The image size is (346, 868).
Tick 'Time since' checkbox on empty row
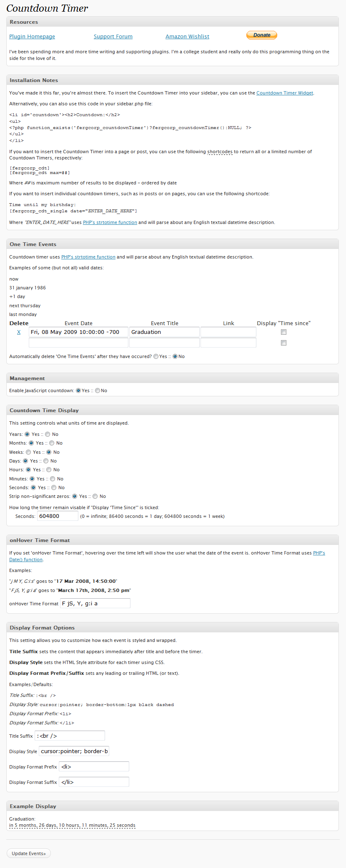283,343
